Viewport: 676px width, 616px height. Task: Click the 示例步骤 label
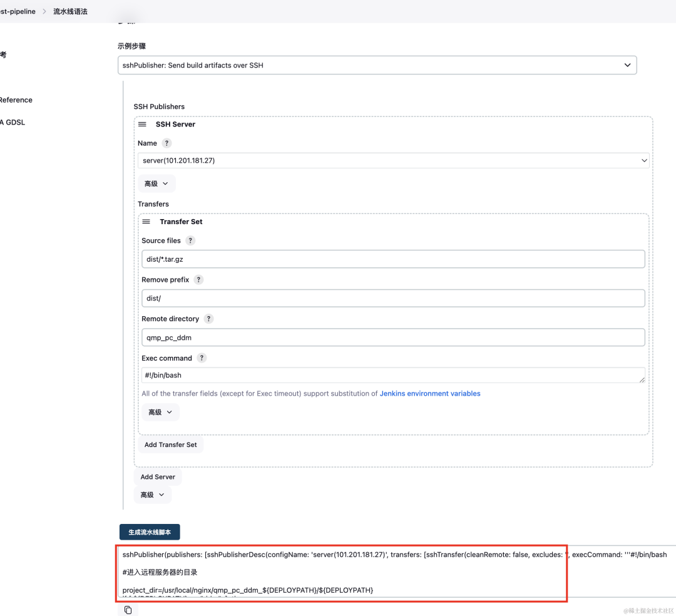pyautogui.click(x=132, y=46)
